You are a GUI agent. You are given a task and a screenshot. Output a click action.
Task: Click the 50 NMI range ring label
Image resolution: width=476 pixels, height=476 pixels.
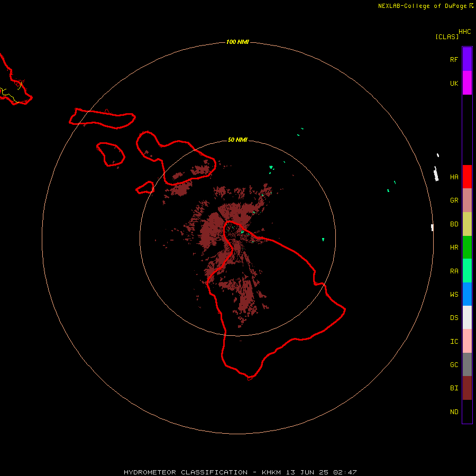(x=237, y=140)
